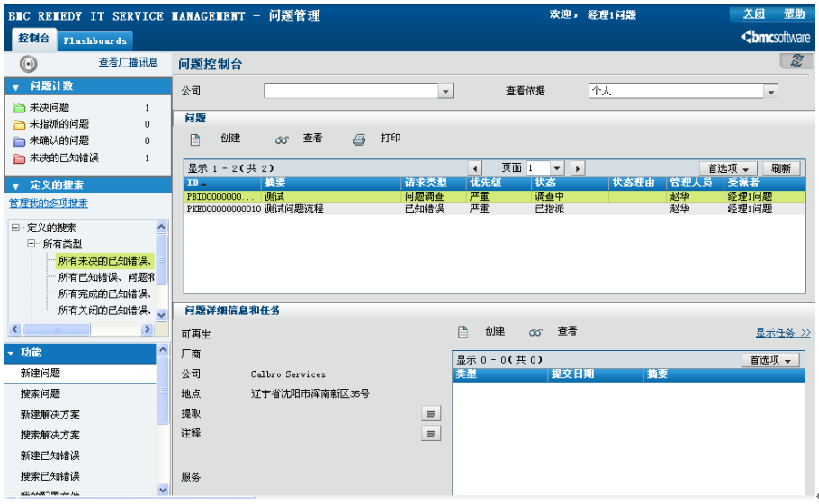This screenshot has height=504, width=819.
Task: Select 所有未决的已知错误 tree item
Action: 104,261
